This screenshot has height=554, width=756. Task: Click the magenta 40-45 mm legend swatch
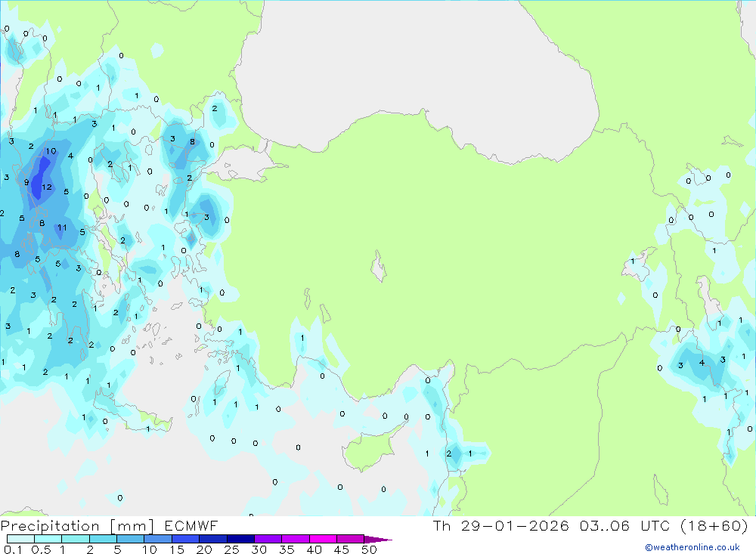pyautogui.click(x=323, y=539)
